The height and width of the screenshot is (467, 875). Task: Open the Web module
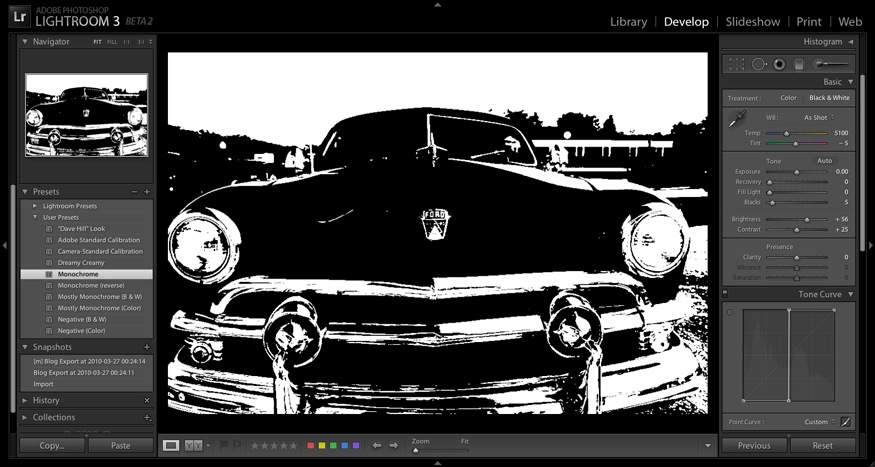pos(850,22)
